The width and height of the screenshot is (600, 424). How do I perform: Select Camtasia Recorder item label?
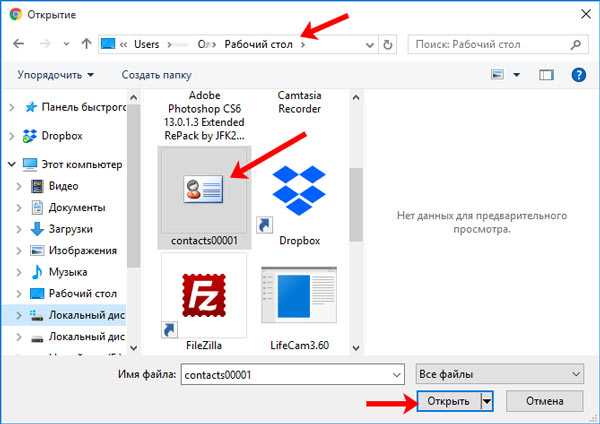[299, 102]
